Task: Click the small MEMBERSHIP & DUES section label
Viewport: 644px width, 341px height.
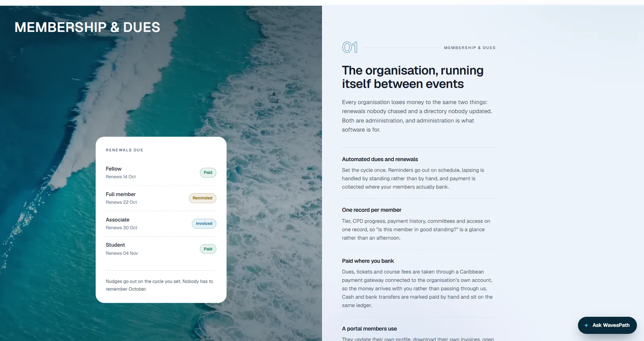Action: 470,48
